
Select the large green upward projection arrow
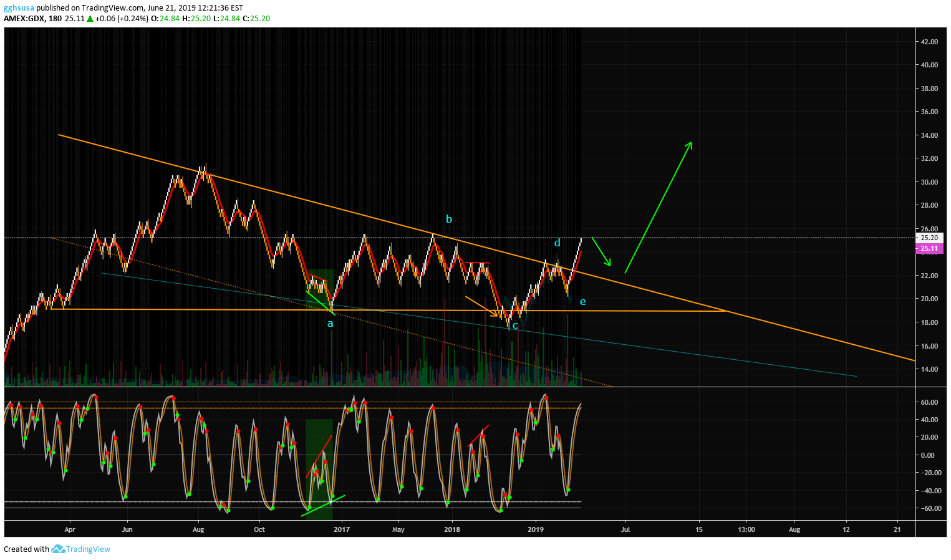click(x=659, y=207)
